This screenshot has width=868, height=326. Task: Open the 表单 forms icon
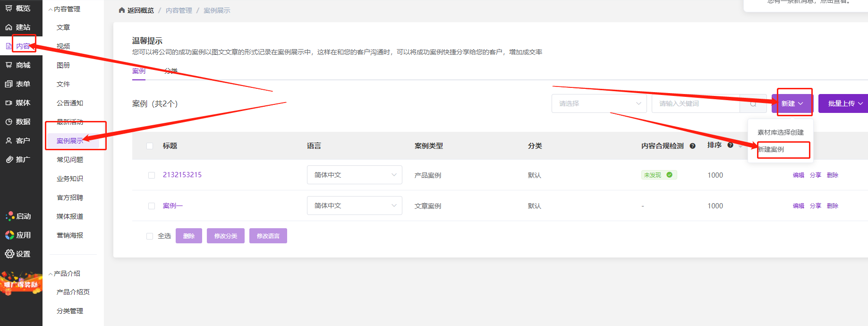tap(9, 84)
